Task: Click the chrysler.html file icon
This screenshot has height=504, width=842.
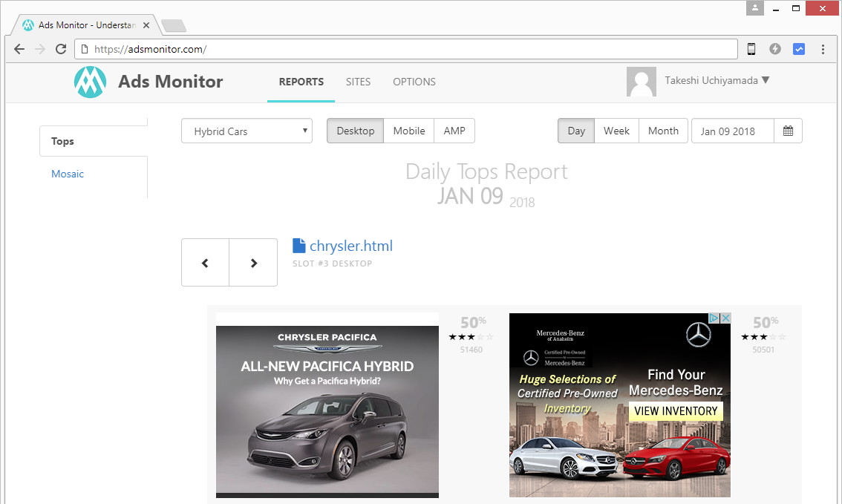Action: point(298,246)
